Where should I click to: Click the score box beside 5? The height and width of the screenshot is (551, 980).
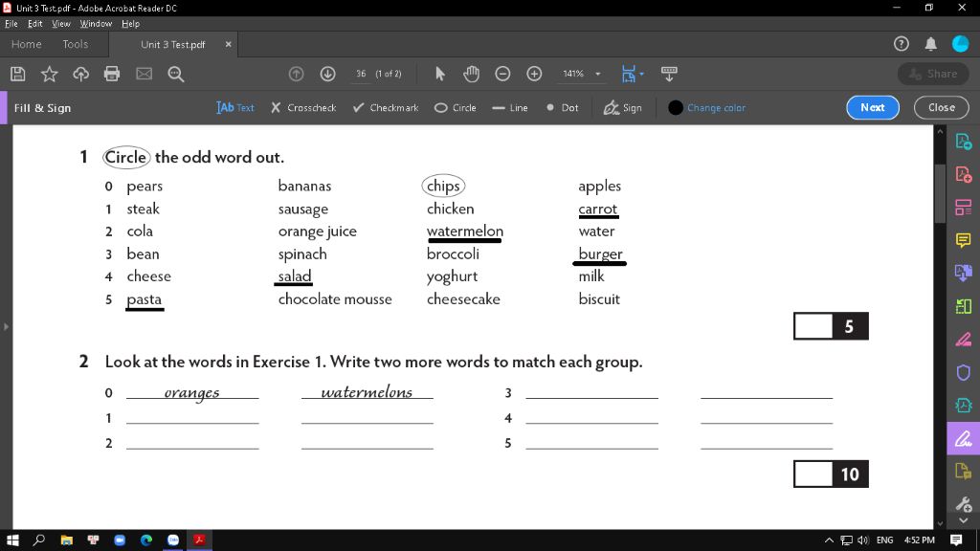(813, 326)
